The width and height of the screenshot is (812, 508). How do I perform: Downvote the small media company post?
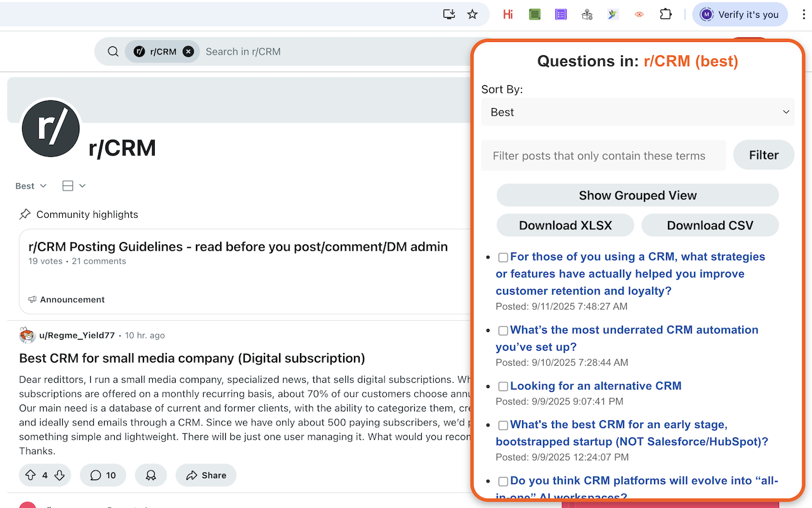point(60,475)
